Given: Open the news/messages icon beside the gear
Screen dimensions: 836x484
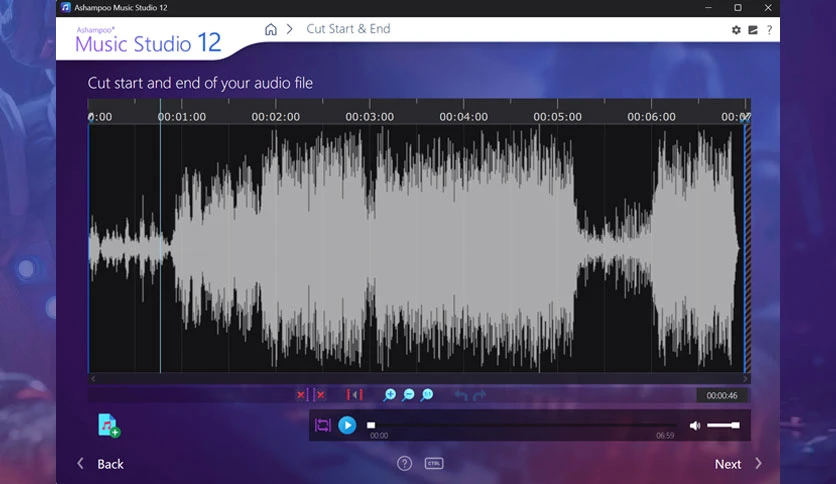Looking at the screenshot, I should [753, 30].
